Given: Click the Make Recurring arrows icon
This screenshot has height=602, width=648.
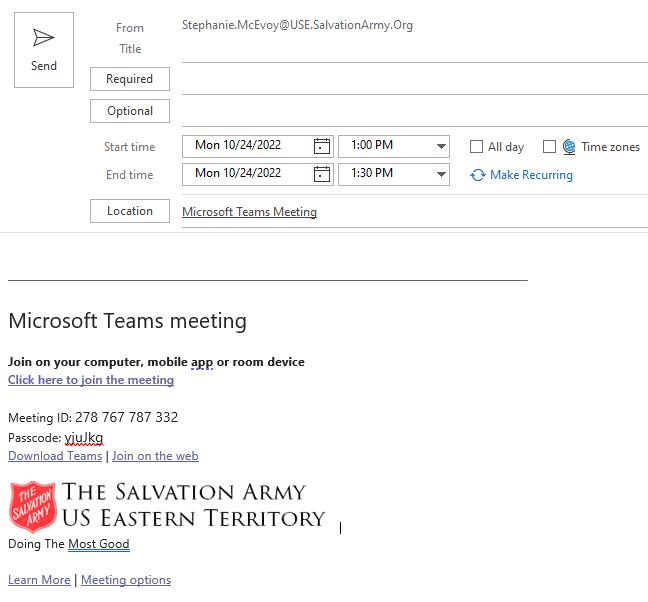Looking at the screenshot, I should [478, 175].
